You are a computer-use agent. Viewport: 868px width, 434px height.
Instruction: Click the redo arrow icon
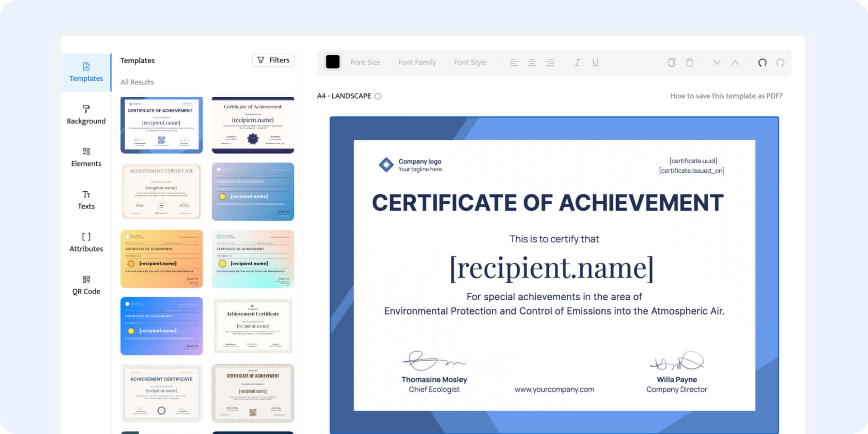tap(780, 62)
